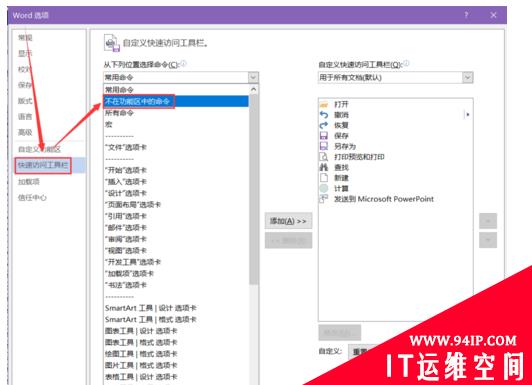This screenshot has width=532, height=385.
Task: Click the Save (保存) floppy disk icon
Action: [x=324, y=136]
